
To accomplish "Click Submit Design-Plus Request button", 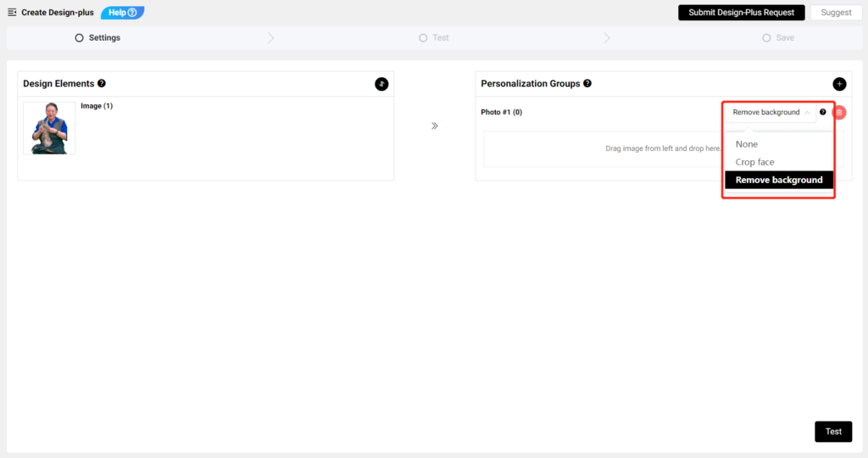I will [741, 12].
